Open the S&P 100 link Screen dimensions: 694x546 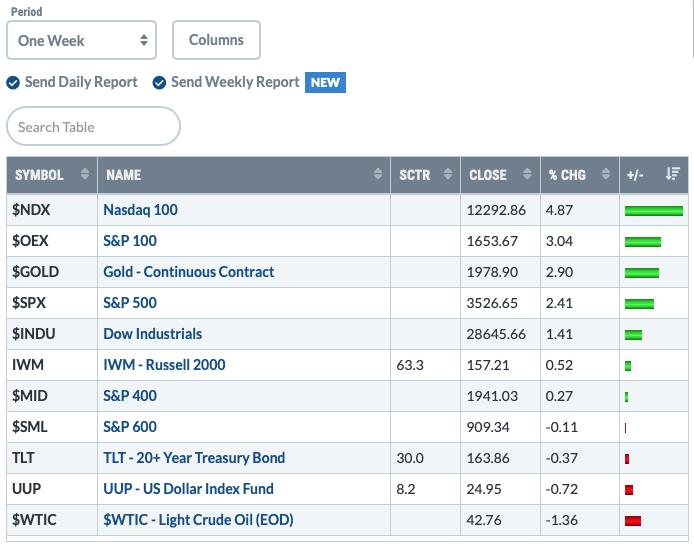(x=130, y=241)
